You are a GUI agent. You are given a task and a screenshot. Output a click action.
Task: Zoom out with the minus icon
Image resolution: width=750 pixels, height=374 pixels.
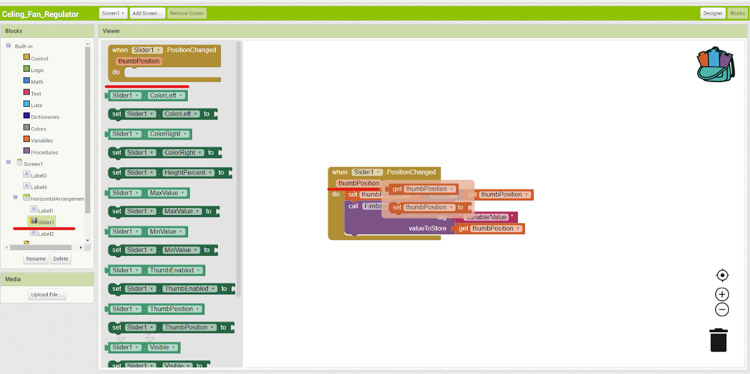722,310
